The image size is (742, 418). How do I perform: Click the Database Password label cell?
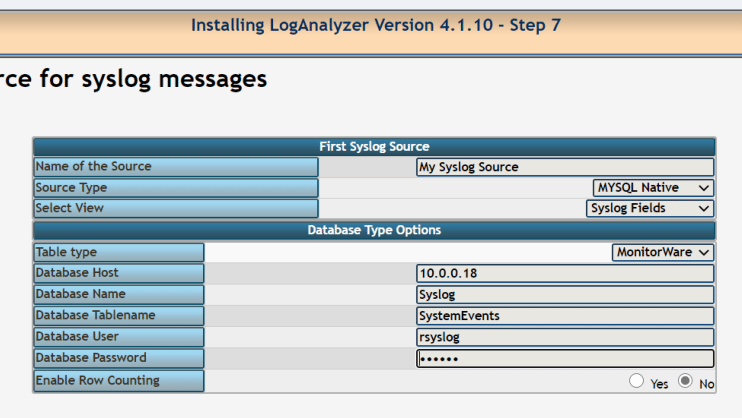(119, 358)
